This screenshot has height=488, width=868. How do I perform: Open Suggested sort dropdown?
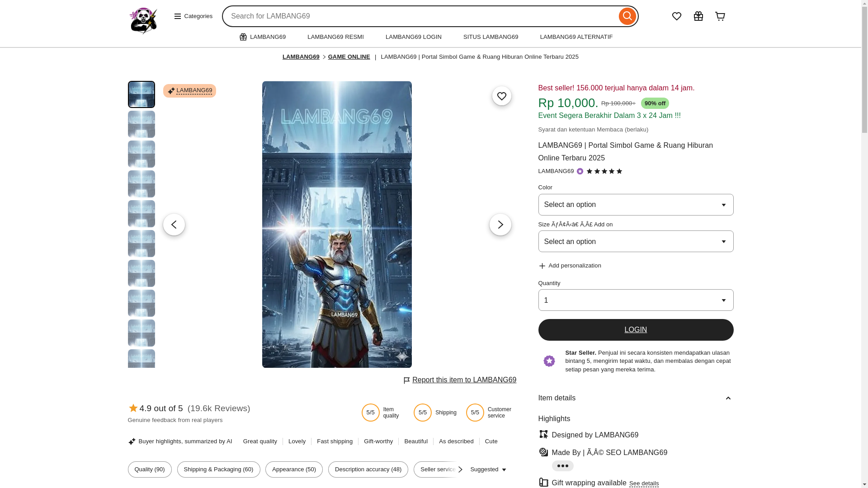click(x=488, y=469)
